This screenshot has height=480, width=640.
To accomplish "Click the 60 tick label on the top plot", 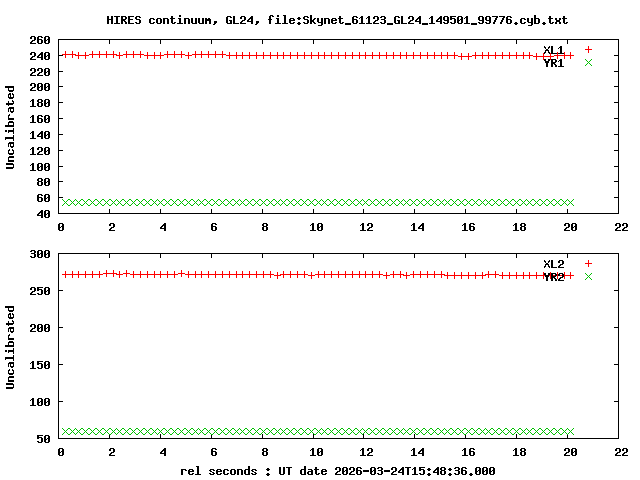I will click(43, 198).
